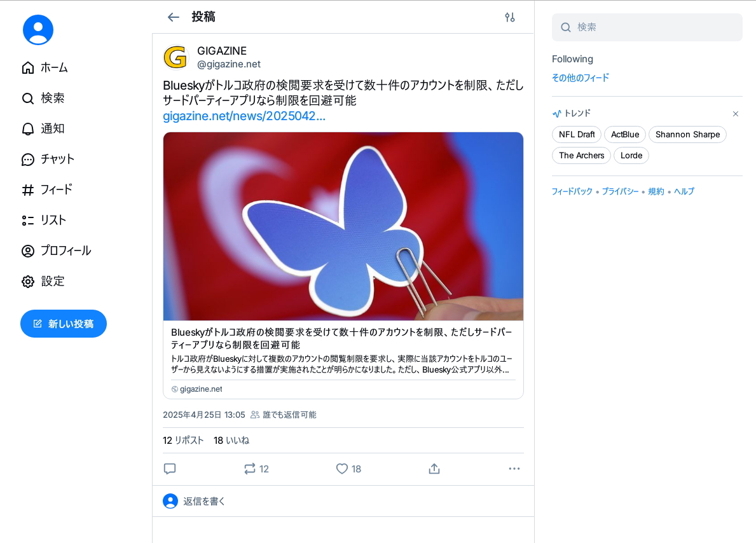Click the share upload icon
756x543 pixels.
click(434, 469)
